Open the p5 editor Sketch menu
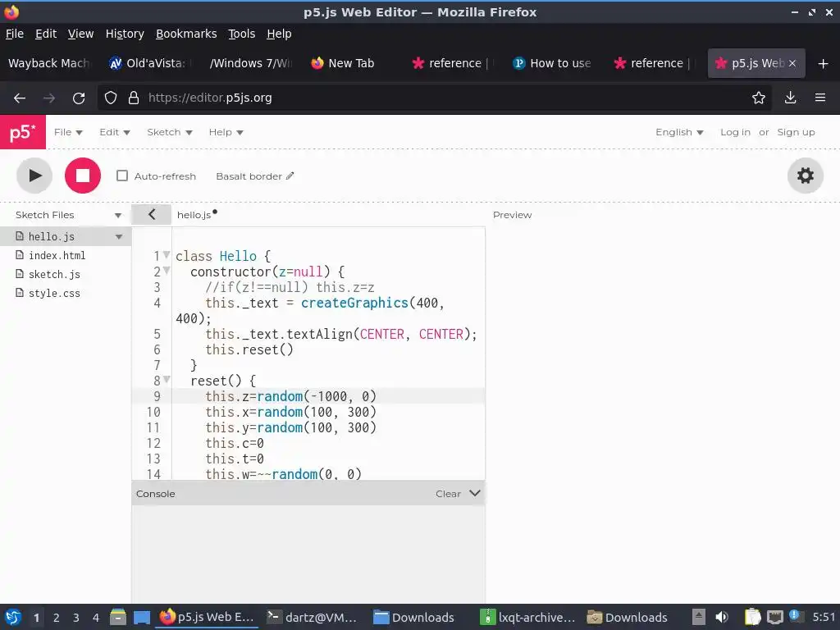The height and width of the screenshot is (630, 840). point(170,132)
